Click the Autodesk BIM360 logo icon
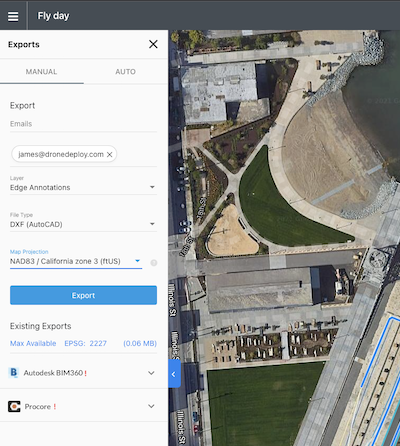This screenshot has width=400, height=446. (13, 372)
